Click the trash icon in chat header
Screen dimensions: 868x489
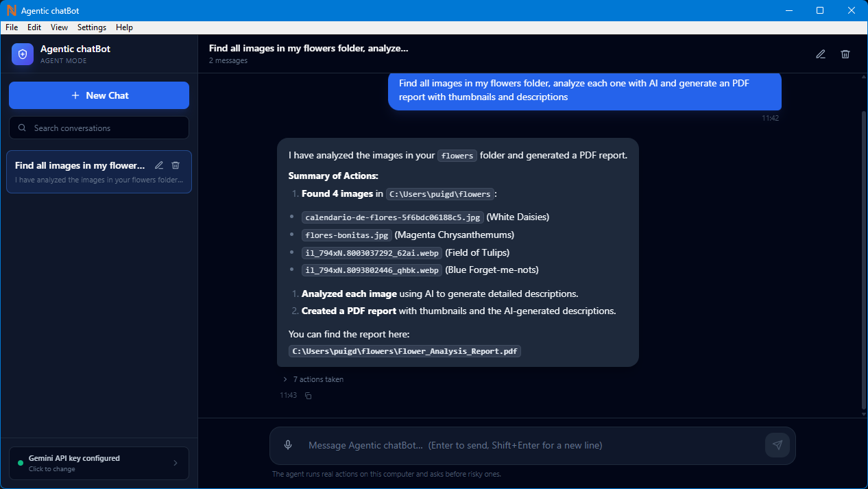[845, 54]
